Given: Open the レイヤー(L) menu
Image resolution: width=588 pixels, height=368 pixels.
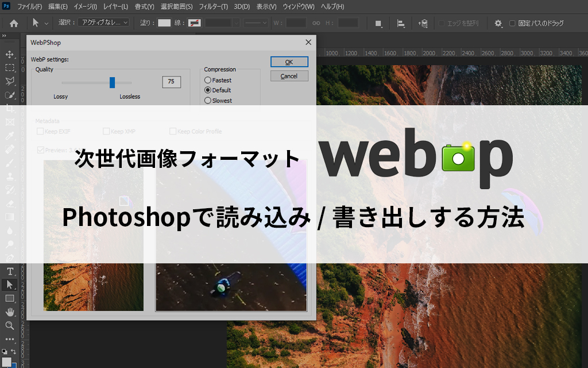Looking at the screenshot, I should [115, 6].
